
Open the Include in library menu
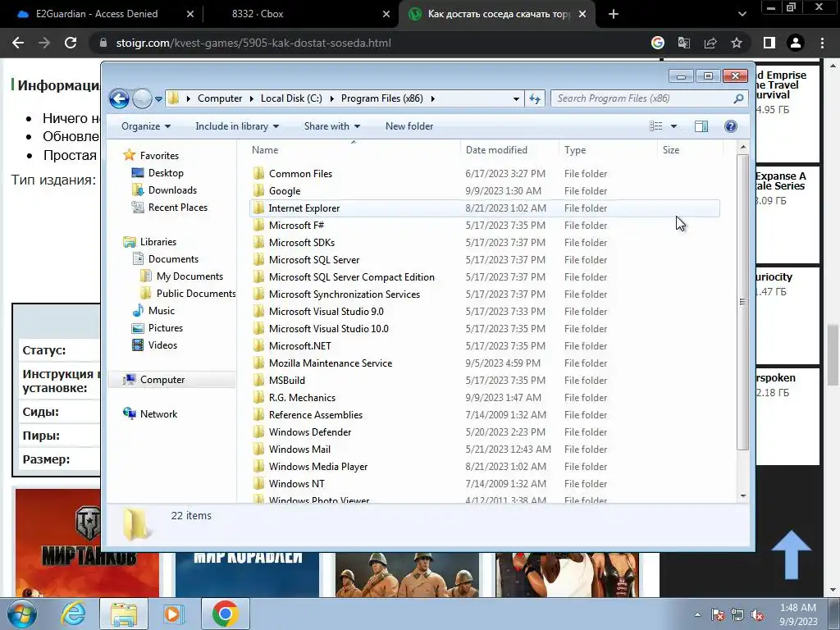(x=237, y=126)
